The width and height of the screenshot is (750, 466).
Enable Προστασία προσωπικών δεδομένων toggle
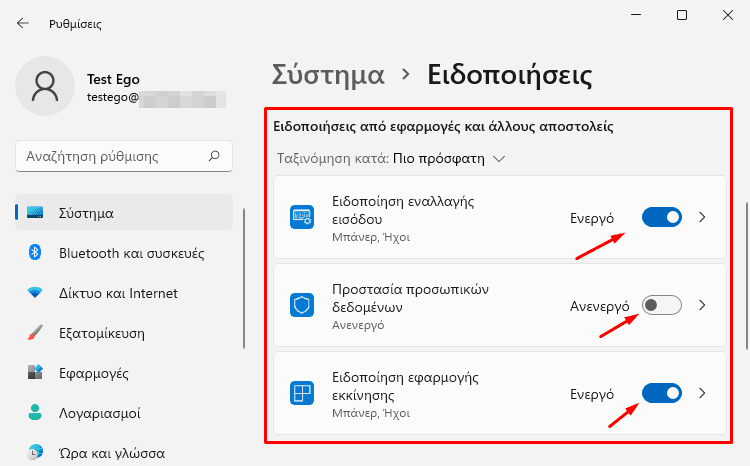[662, 305]
